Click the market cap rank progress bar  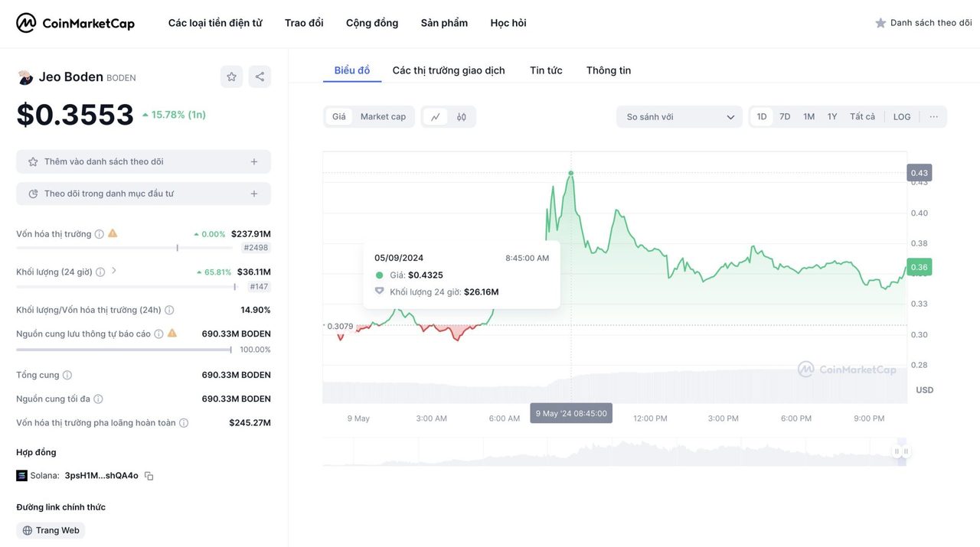124,248
